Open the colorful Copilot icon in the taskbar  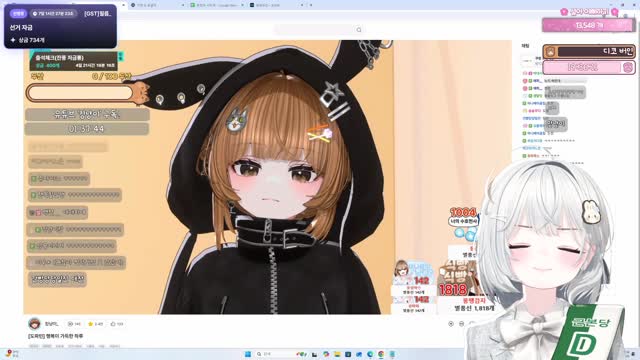point(326,354)
